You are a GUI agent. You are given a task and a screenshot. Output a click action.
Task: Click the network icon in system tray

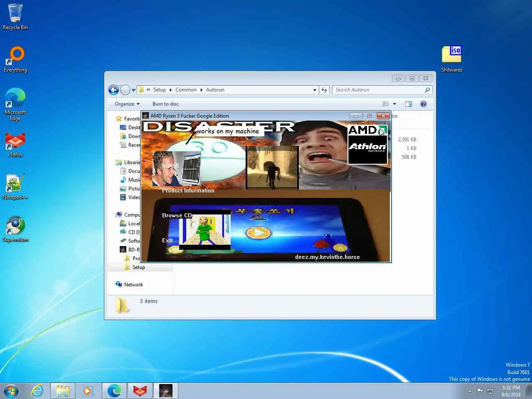(x=490, y=391)
